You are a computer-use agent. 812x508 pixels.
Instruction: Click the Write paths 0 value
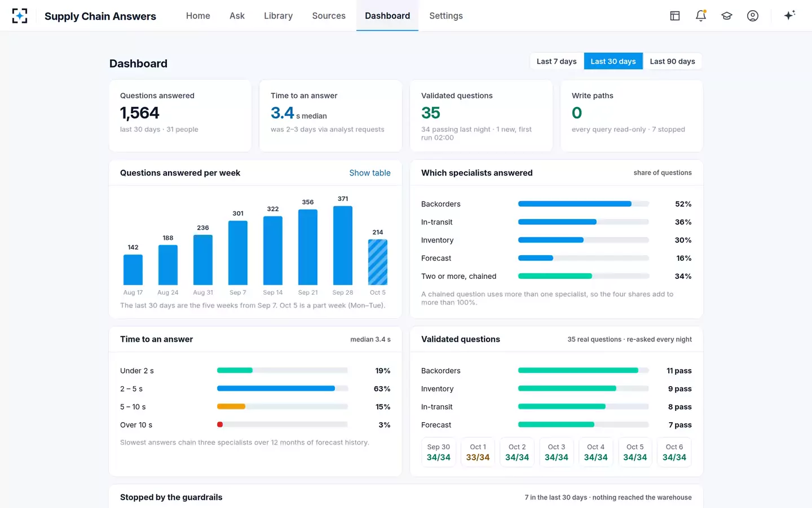[577, 113]
